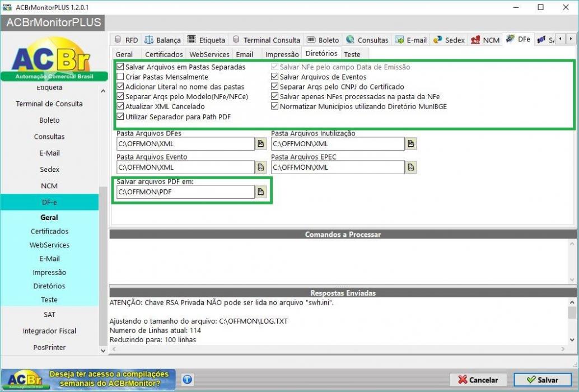This screenshot has width=579, height=392.
Task: Browse folder for Pasta Arquivos DFes
Action: tap(261, 143)
